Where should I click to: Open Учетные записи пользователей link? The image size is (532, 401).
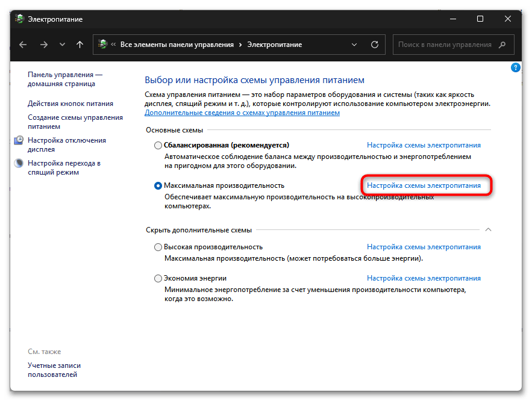coord(54,370)
